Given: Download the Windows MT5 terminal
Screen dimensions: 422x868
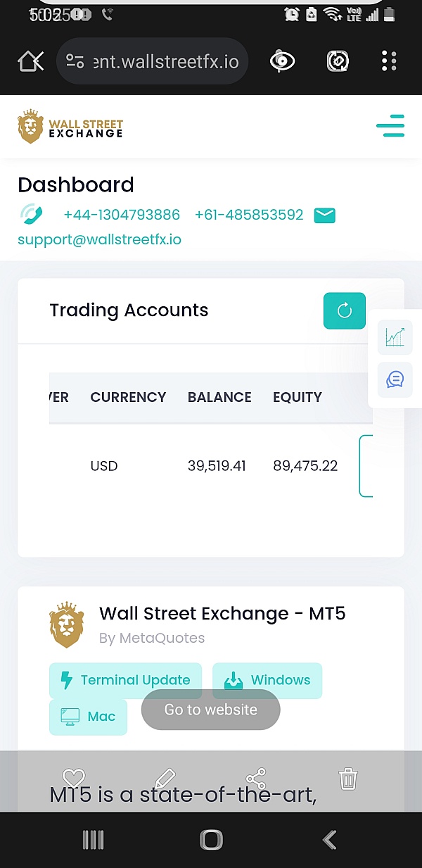Looking at the screenshot, I should pos(267,680).
